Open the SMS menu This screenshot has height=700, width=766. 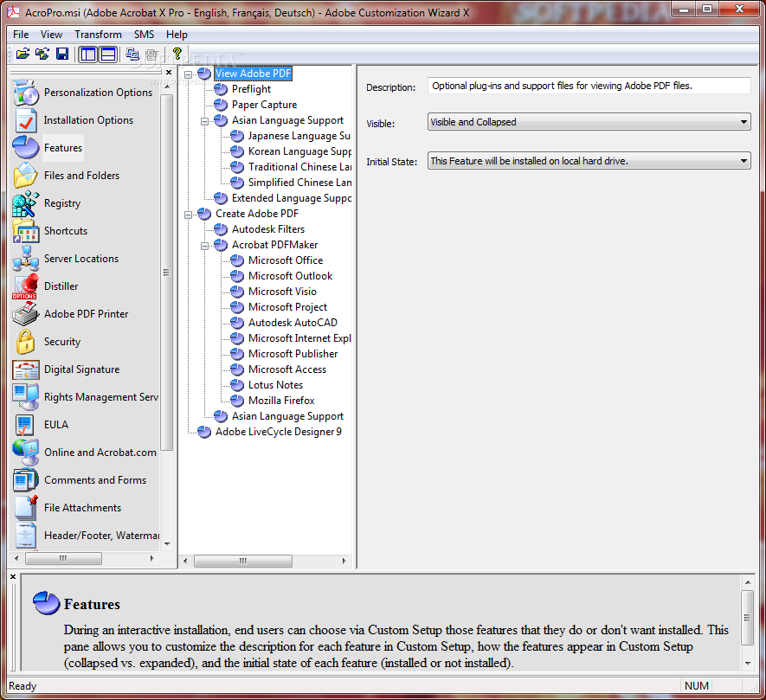(145, 35)
